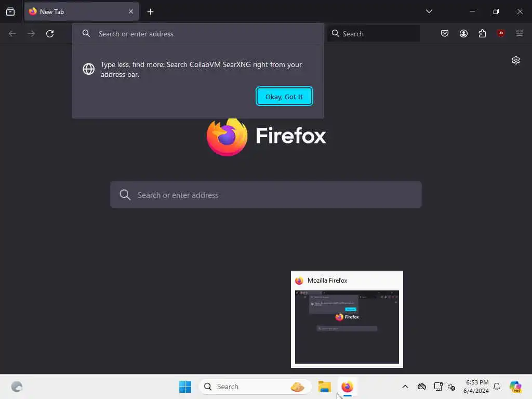Open the OneDrive tray icon
This screenshot has width=532, height=399.
[422, 387]
